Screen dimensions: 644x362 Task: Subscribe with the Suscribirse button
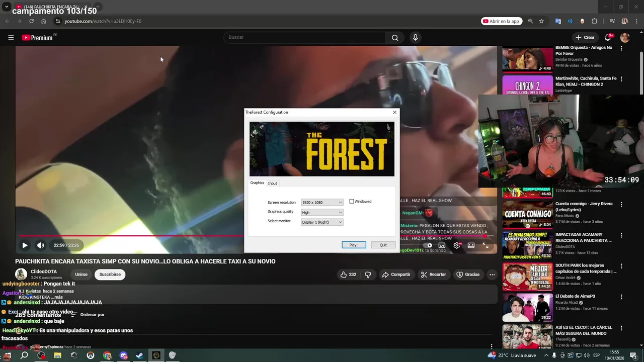pos(110,275)
